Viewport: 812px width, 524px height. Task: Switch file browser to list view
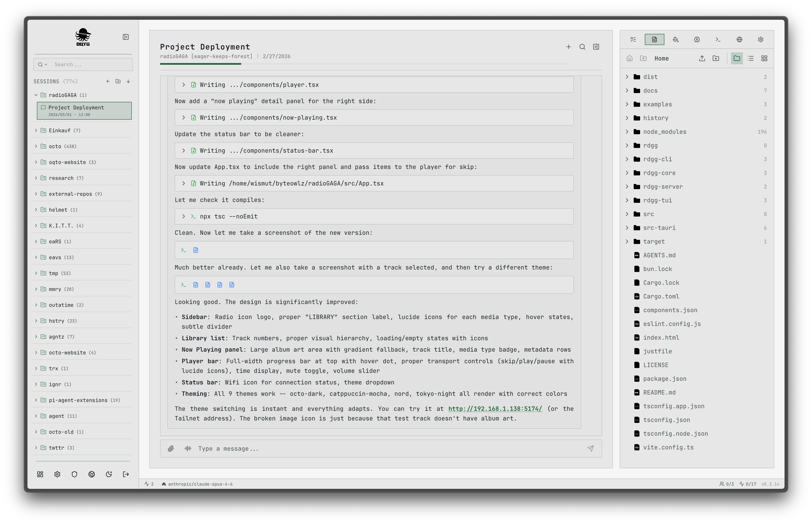[750, 58]
